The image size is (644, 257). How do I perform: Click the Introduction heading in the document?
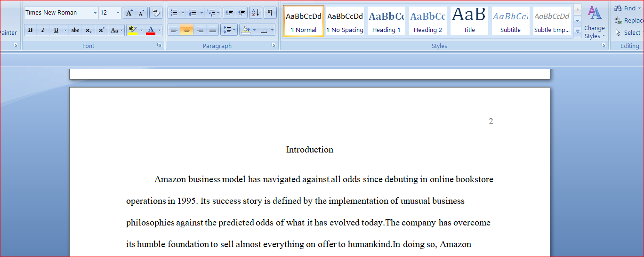[x=310, y=150]
